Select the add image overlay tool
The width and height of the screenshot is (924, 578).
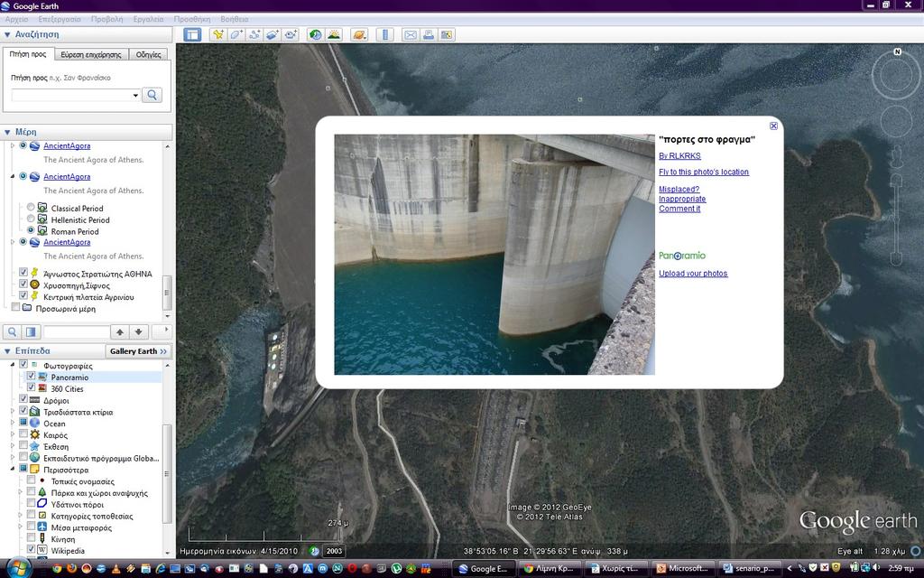[273, 35]
